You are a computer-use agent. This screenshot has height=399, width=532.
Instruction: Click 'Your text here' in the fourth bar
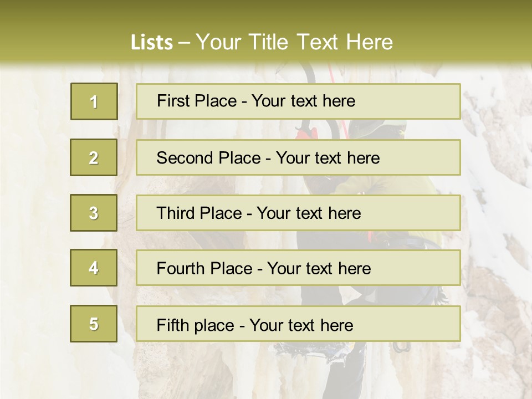(319, 269)
